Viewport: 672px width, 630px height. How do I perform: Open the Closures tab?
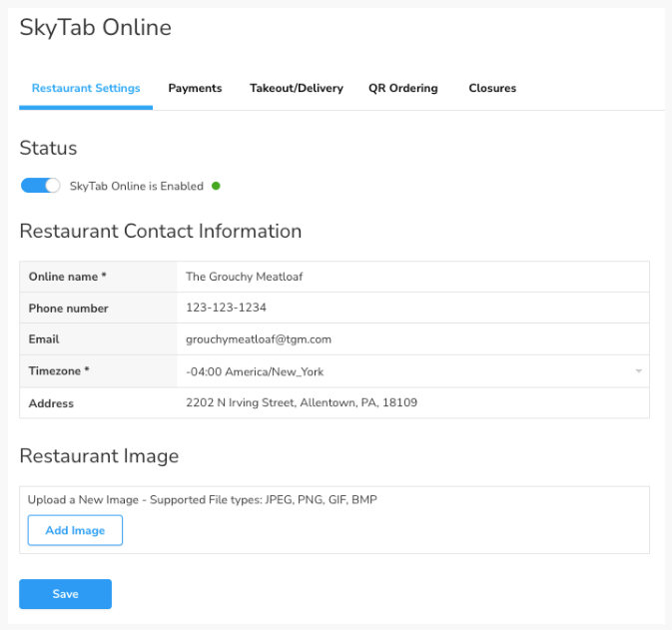pyautogui.click(x=492, y=88)
